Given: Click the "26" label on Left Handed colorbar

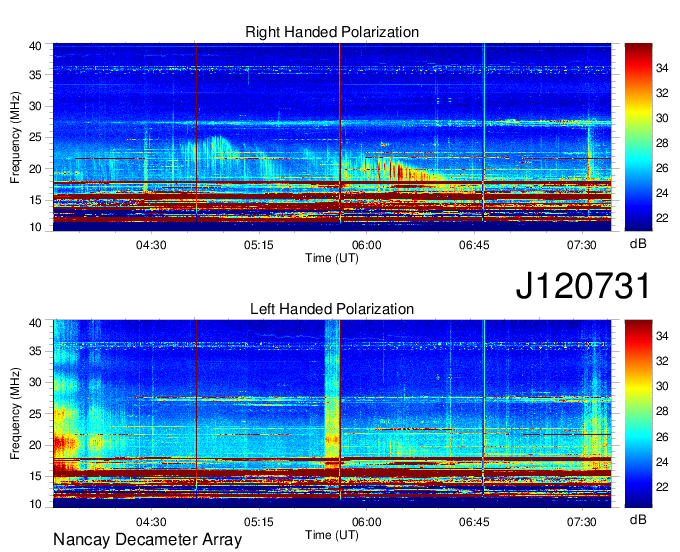Looking at the screenshot, I should click(x=662, y=437).
